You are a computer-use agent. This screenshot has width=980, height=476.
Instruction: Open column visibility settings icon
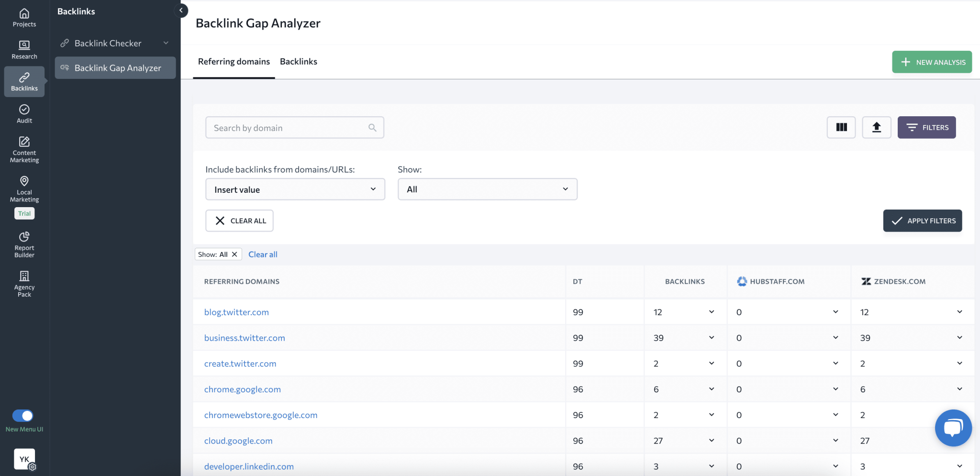(x=840, y=127)
